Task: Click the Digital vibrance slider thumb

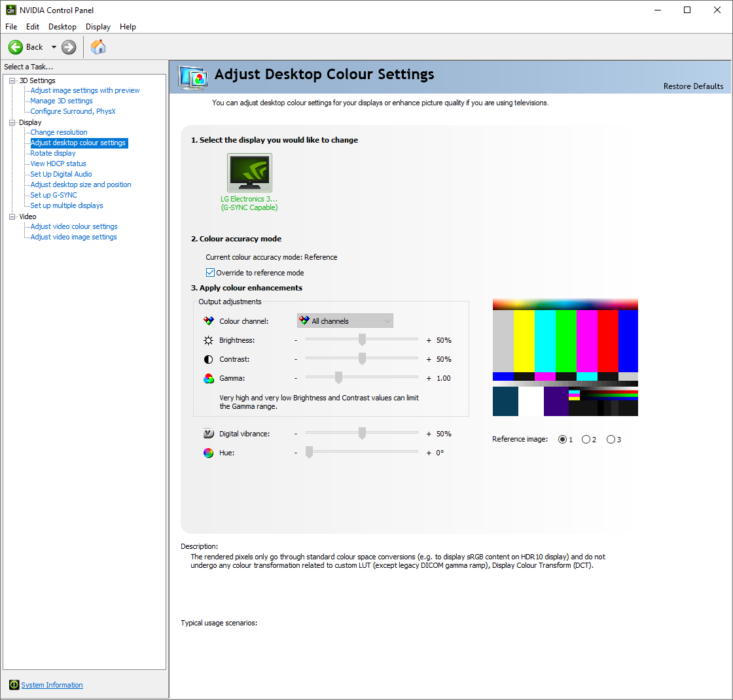Action: pos(362,433)
